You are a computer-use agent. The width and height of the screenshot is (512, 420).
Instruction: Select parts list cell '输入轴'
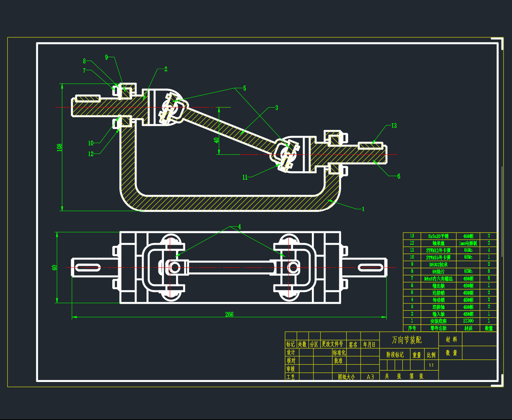[x=439, y=314]
